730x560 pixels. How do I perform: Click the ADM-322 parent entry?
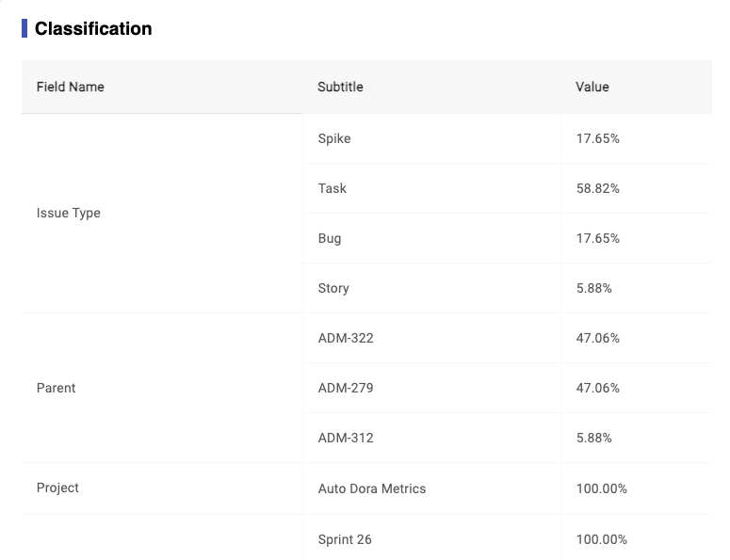(x=346, y=338)
